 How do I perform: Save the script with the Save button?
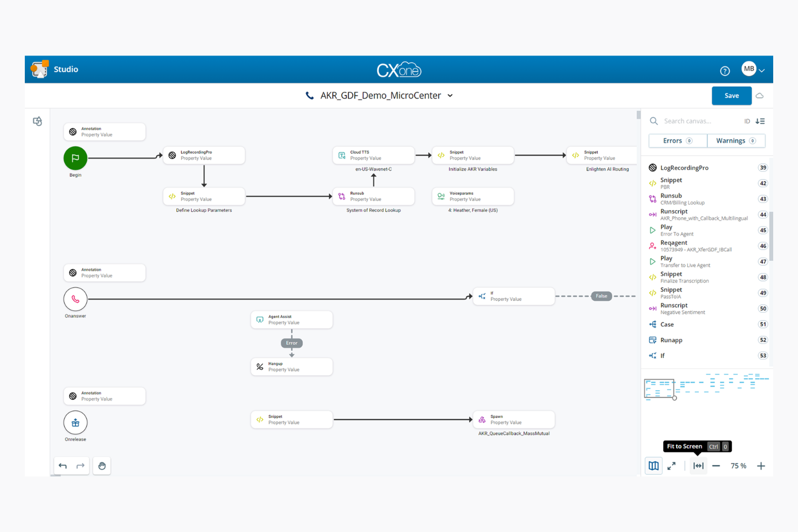tap(732, 95)
